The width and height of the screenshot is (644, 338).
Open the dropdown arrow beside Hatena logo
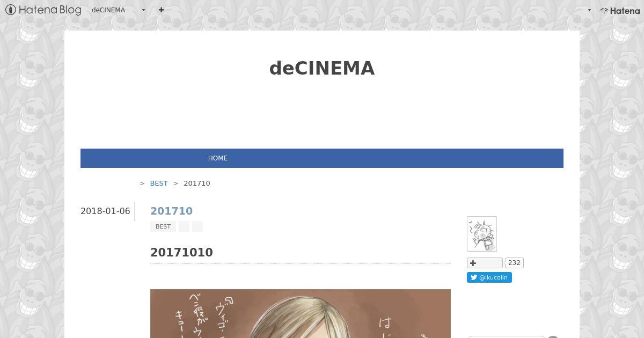589,10
